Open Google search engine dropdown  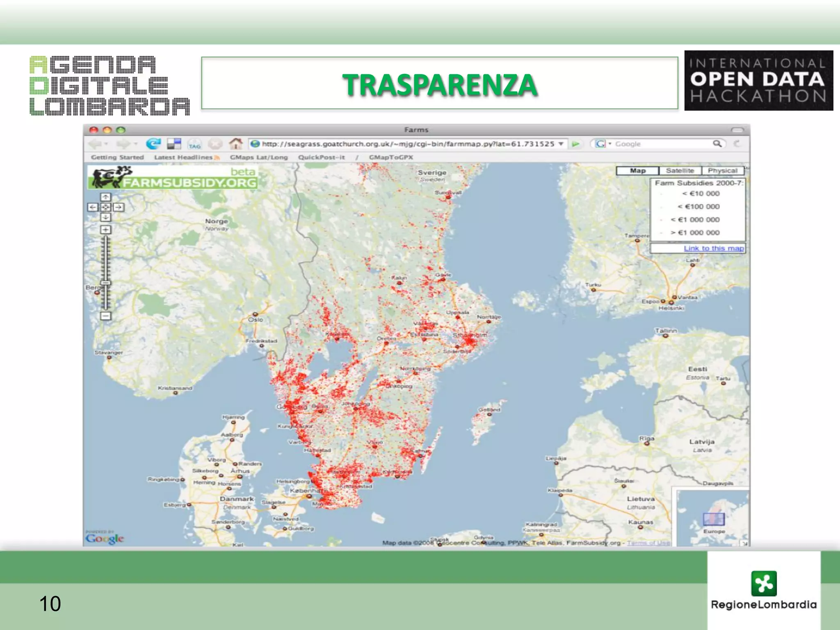coord(610,144)
